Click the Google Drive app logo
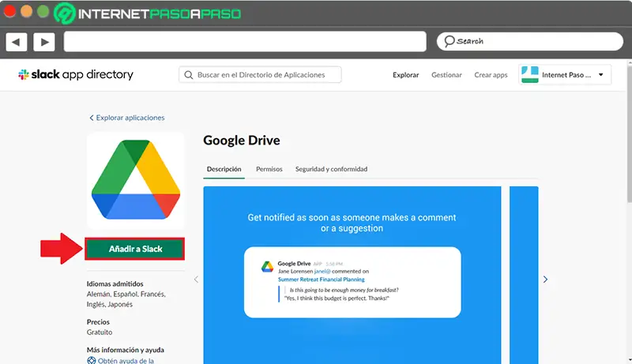The image size is (632, 364). point(135,180)
